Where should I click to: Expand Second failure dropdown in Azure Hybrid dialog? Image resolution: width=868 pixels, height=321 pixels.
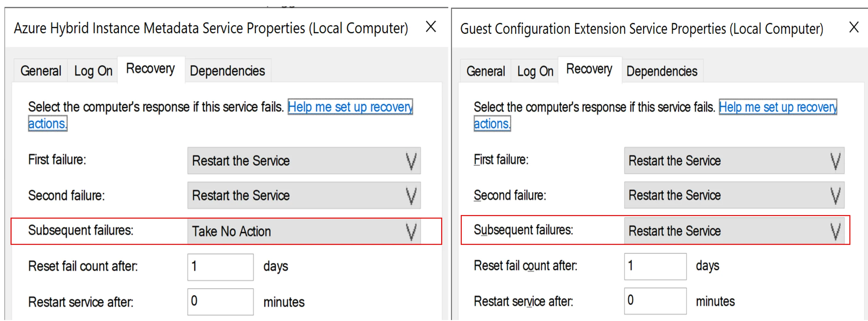(304, 196)
